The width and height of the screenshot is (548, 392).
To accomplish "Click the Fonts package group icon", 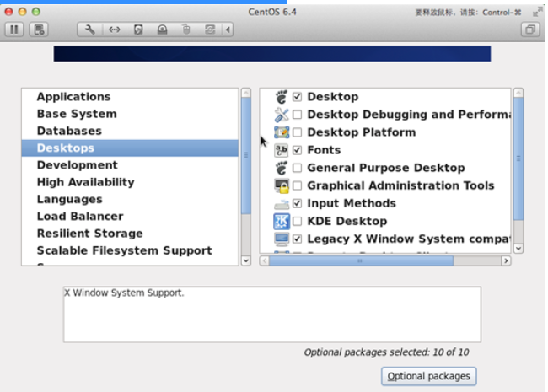I will (x=282, y=150).
